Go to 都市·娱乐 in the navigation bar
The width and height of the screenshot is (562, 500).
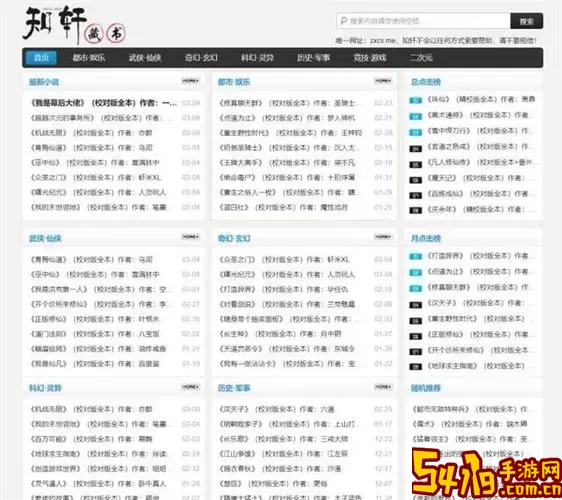(x=89, y=58)
